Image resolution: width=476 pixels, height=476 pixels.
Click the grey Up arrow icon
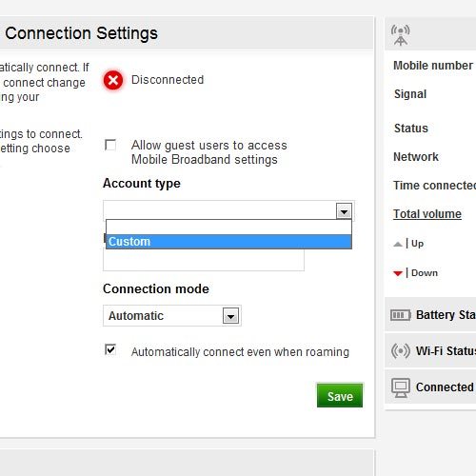click(x=398, y=244)
